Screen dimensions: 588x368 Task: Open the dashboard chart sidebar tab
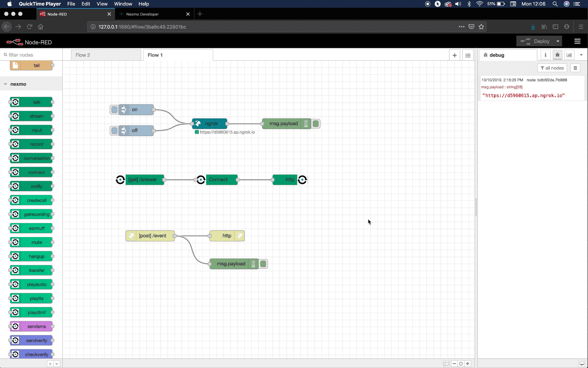point(569,55)
